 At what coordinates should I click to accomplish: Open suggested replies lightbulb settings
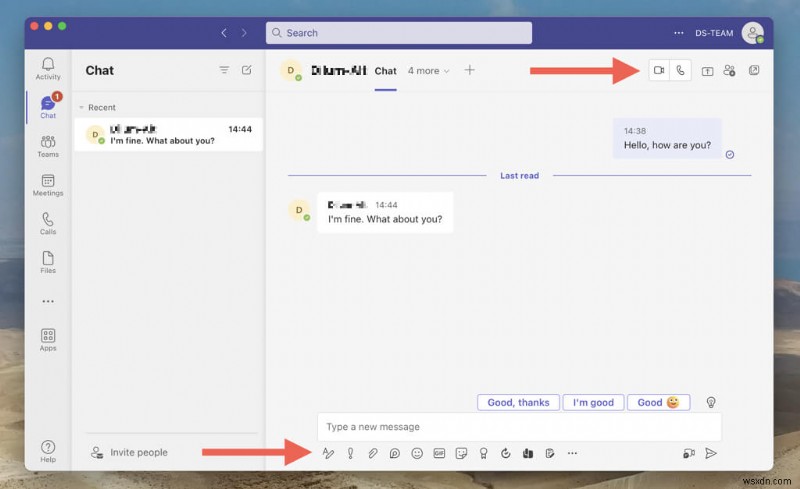[x=711, y=402]
